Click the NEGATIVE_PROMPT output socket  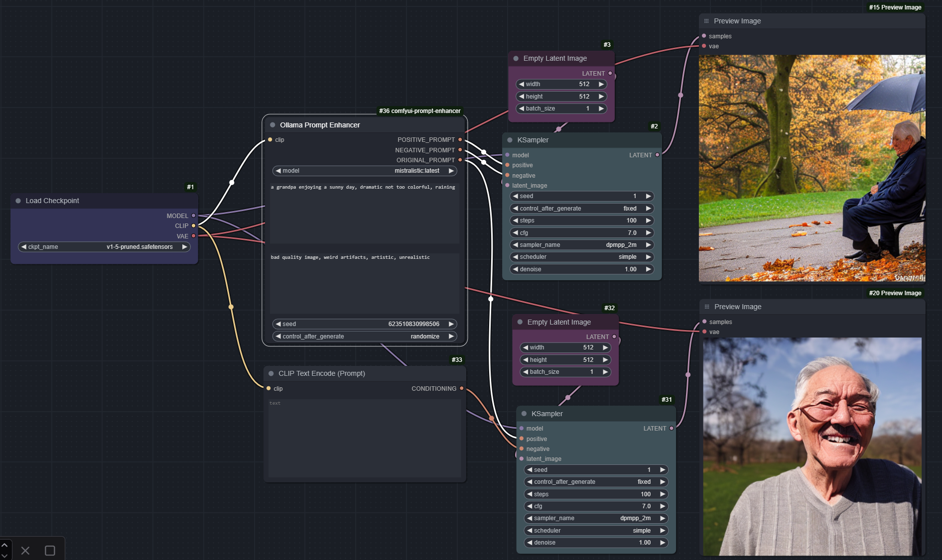click(x=460, y=150)
